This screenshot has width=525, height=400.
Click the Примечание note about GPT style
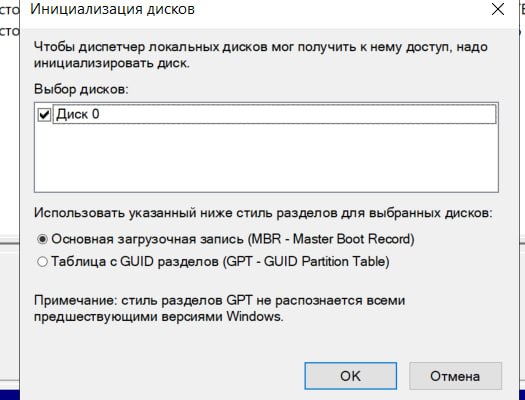coord(220,308)
